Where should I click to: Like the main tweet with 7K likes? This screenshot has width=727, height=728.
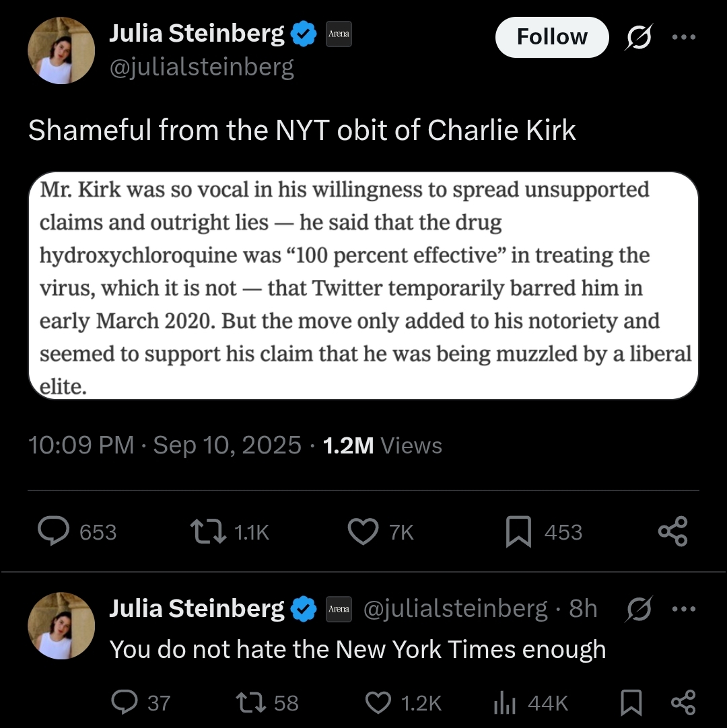click(363, 532)
